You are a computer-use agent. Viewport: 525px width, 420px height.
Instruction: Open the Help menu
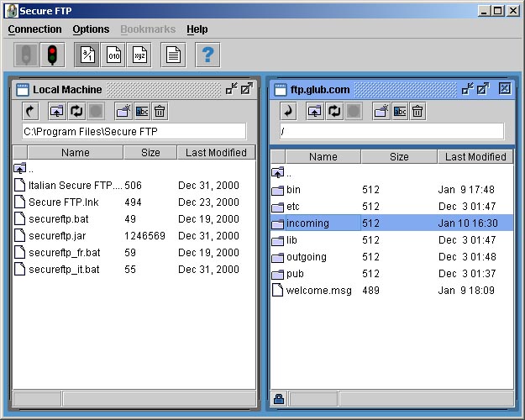(x=197, y=29)
